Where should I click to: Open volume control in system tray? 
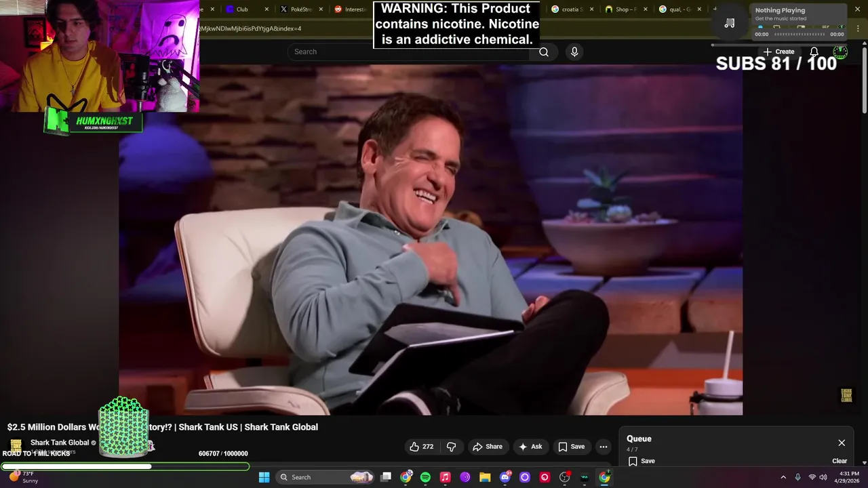[x=823, y=477]
